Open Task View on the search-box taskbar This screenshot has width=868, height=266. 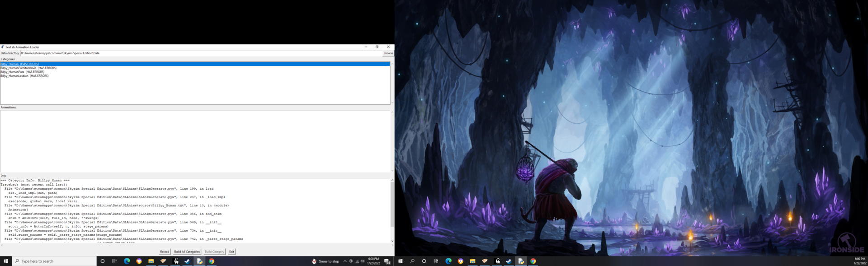pos(114,261)
